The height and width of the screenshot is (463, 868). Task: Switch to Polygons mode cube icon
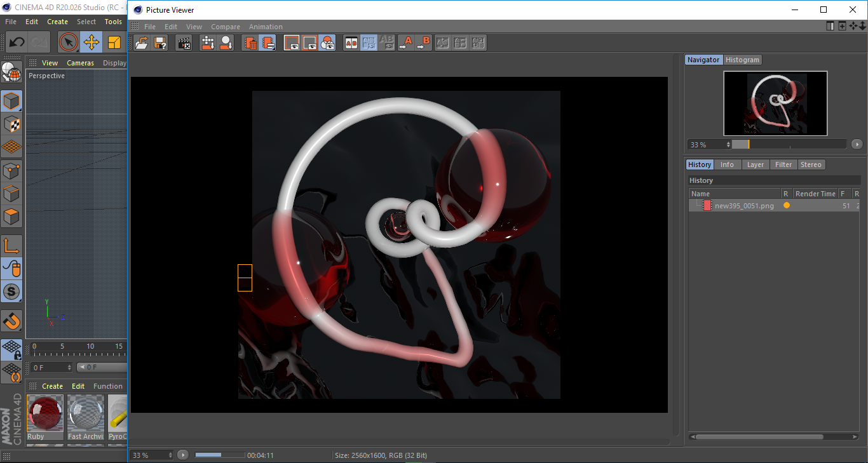11,216
